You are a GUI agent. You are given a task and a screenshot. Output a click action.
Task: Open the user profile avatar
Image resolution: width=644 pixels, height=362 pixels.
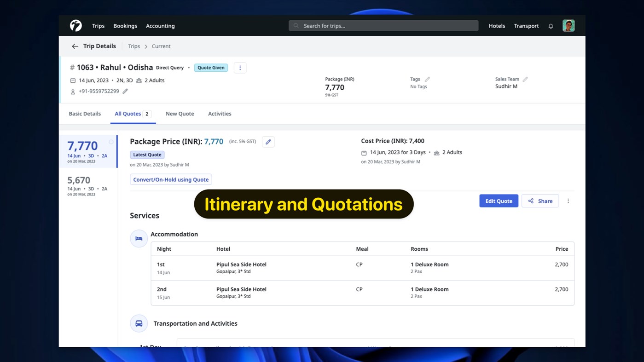(x=569, y=26)
